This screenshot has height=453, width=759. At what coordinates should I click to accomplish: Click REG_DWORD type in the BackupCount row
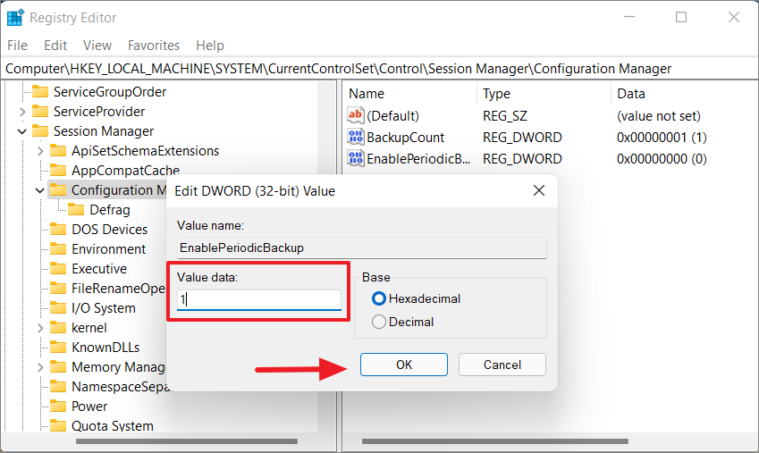coord(522,137)
